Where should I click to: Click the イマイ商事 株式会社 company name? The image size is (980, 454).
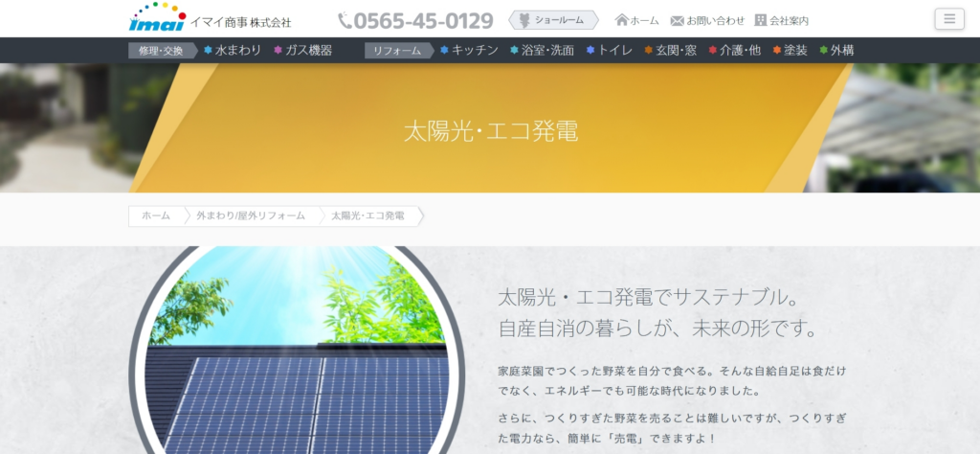click(240, 22)
